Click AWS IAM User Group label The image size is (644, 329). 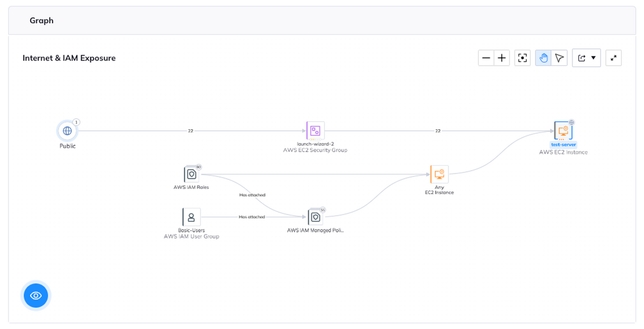pos(192,236)
